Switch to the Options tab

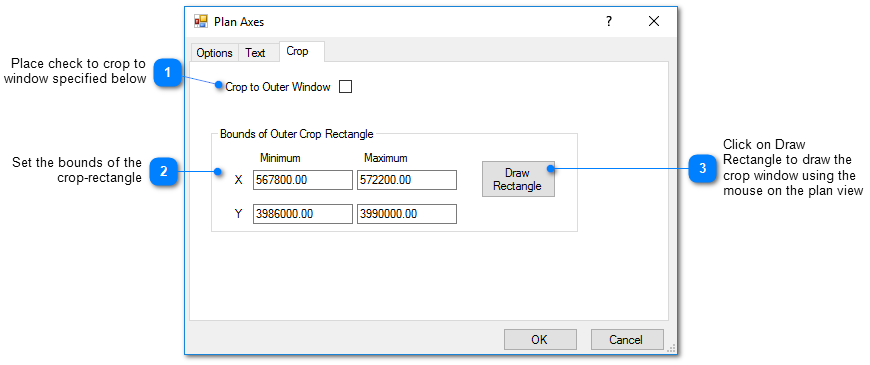(x=214, y=53)
